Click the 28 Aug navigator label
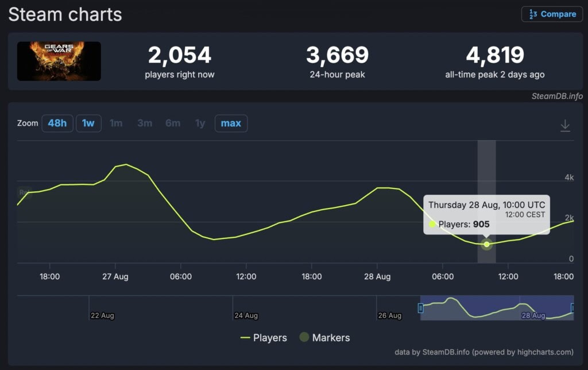The image size is (588, 370). click(533, 315)
